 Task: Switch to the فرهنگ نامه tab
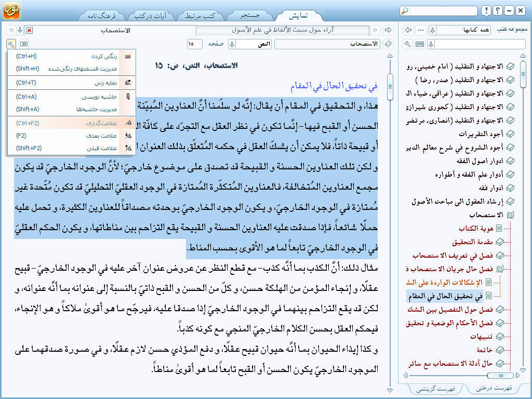[101, 16]
